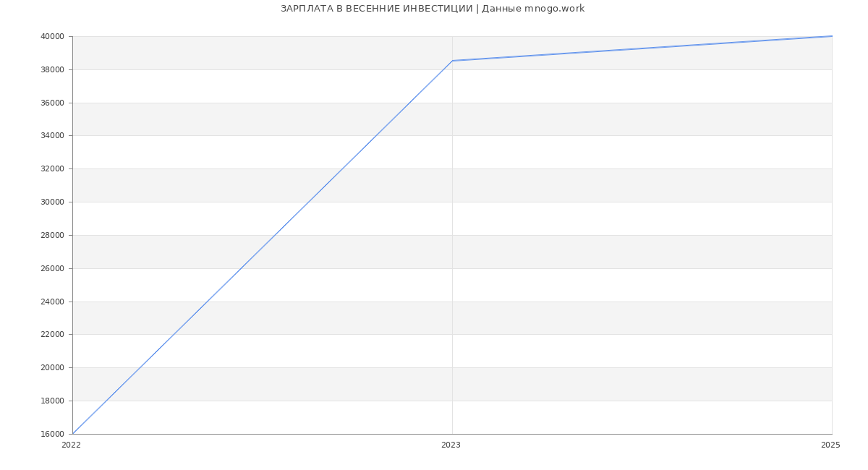Viewport: 868px width, 470px height.
Task: Click the 2023 data point at 38500
Action: click(x=452, y=61)
